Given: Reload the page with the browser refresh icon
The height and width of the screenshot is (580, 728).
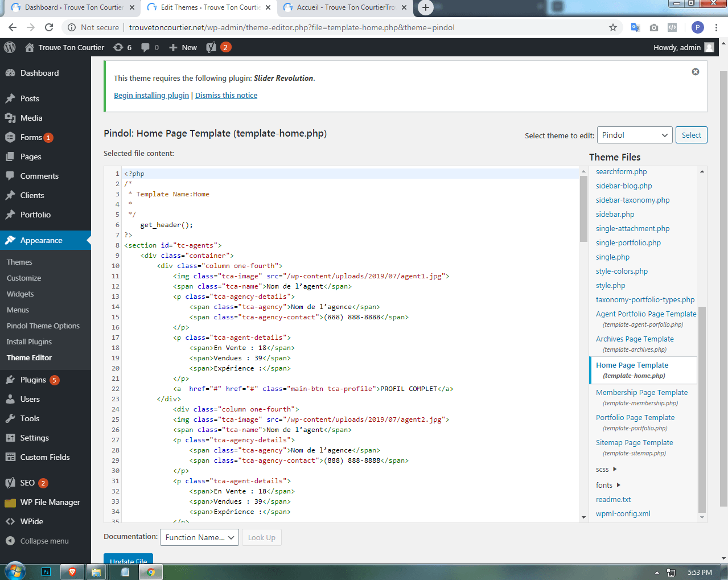Looking at the screenshot, I should click(49, 27).
